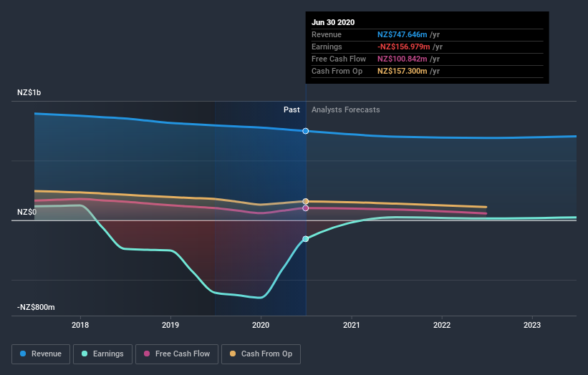Toggle the Free Cash Flow legend button

click(177, 354)
